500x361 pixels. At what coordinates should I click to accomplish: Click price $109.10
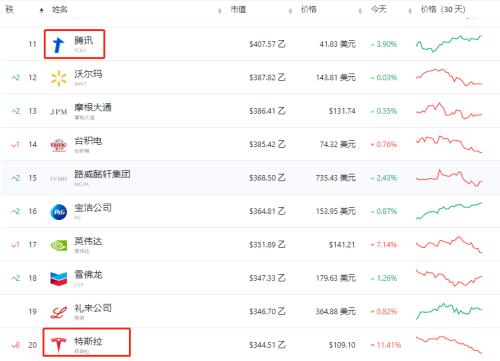342,345
